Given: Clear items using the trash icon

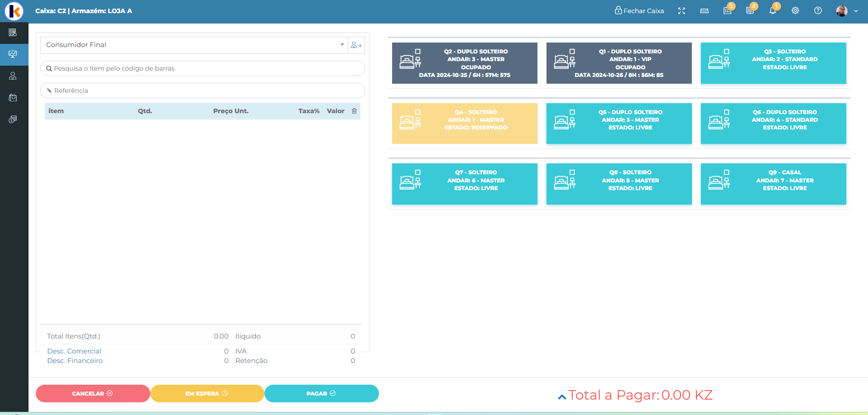Looking at the screenshot, I should coord(354,111).
